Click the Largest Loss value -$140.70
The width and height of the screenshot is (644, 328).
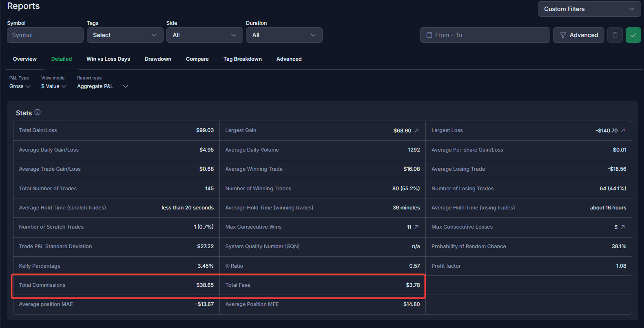click(x=606, y=130)
